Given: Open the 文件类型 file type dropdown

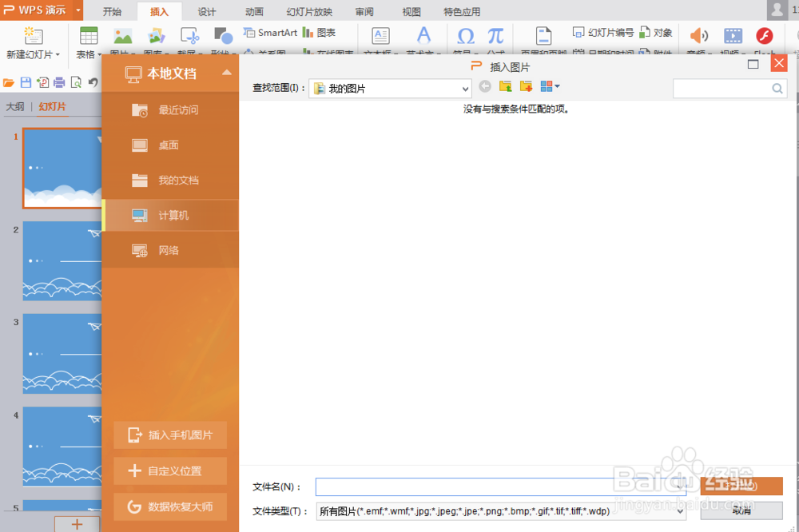Looking at the screenshot, I should click(680, 511).
